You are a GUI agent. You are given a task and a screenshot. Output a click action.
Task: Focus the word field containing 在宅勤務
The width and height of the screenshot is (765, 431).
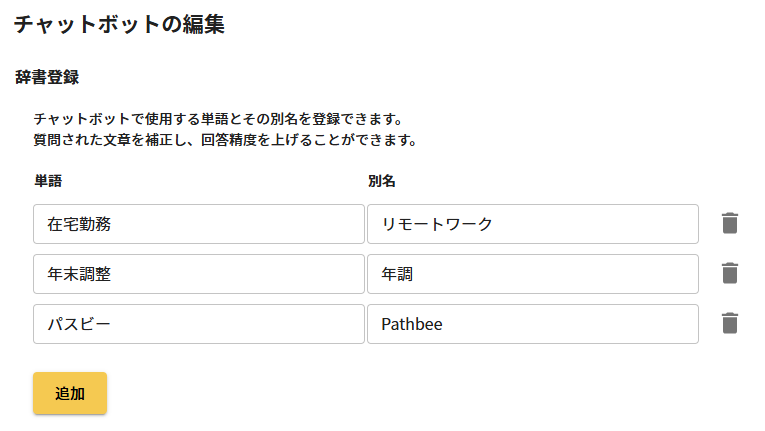click(x=198, y=224)
